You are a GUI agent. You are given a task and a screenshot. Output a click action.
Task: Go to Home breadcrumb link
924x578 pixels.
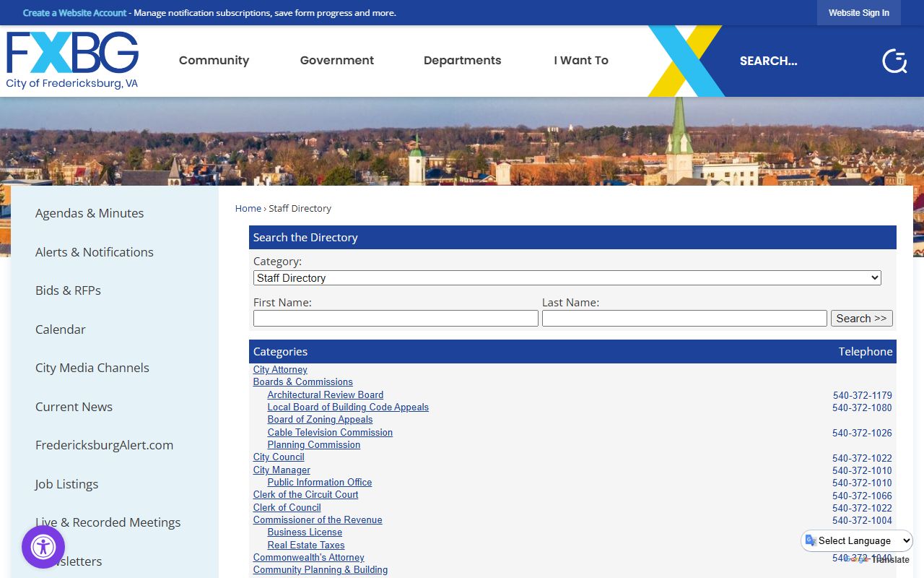coord(248,208)
